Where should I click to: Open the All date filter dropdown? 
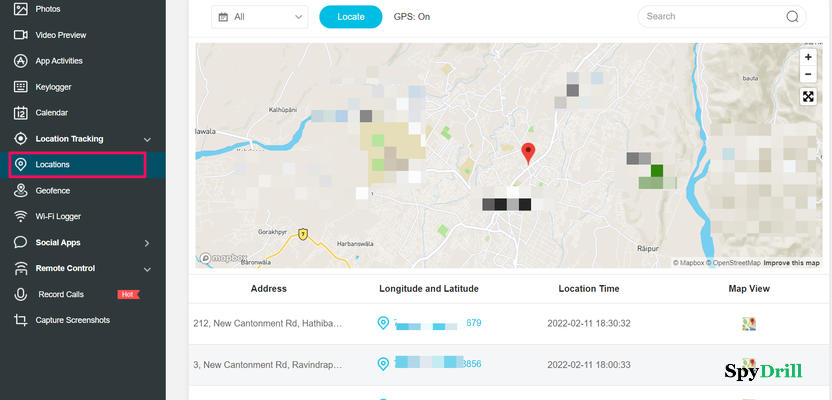[260, 17]
